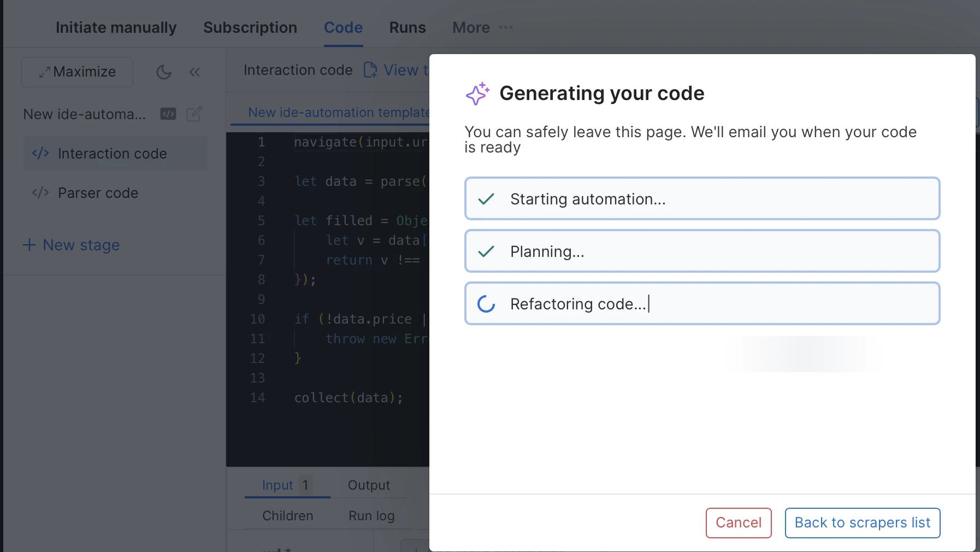Open the More menu with ellipsis

[482, 27]
